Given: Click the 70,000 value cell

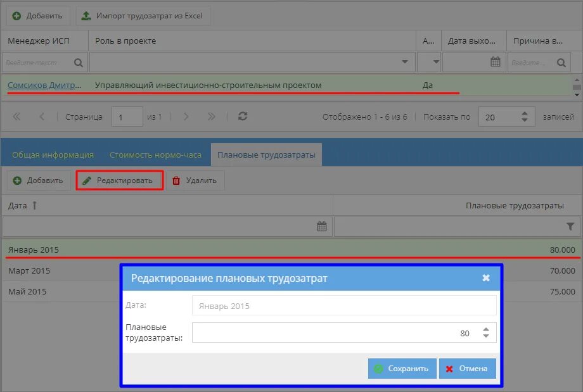Looking at the screenshot, I should pyautogui.click(x=562, y=270).
